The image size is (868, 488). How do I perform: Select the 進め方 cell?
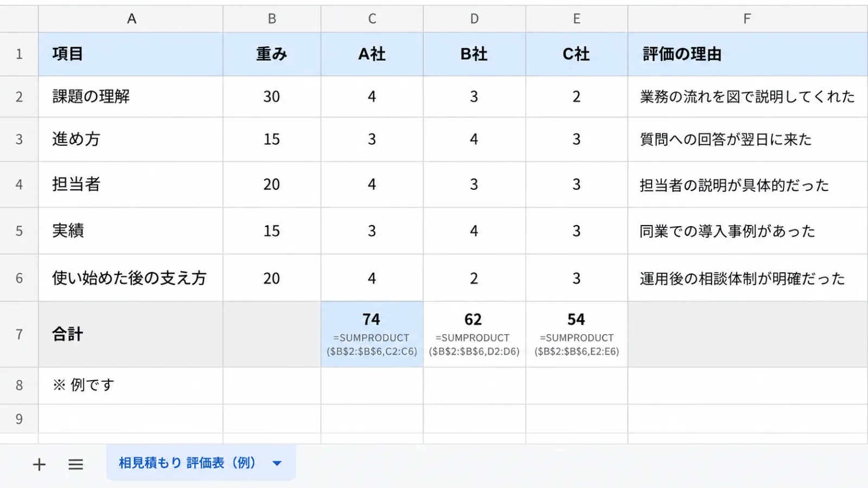pyautogui.click(x=131, y=139)
